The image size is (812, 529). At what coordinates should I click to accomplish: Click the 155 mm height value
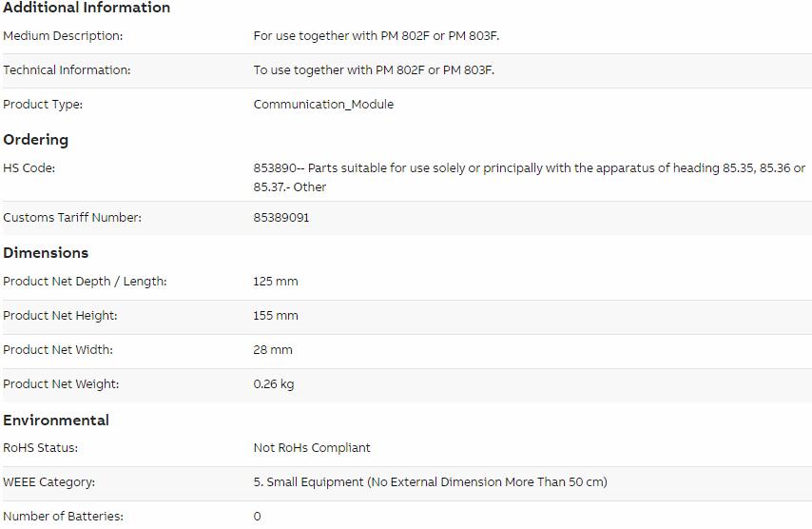(x=276, y=316)
